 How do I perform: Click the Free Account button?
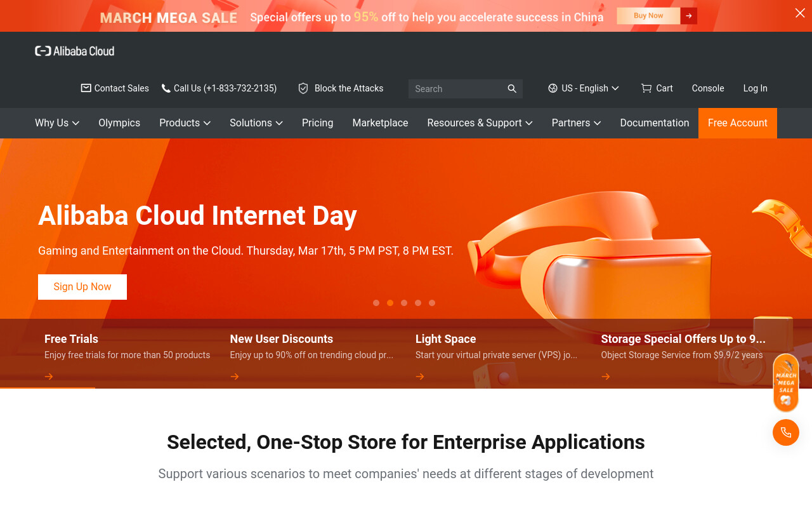click(x=738, y=123)
